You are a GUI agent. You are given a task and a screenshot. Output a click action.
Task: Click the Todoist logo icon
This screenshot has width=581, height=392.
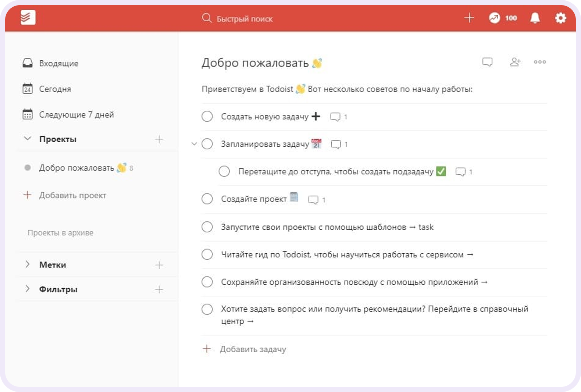pyautogui.click(x=28, y=17)
